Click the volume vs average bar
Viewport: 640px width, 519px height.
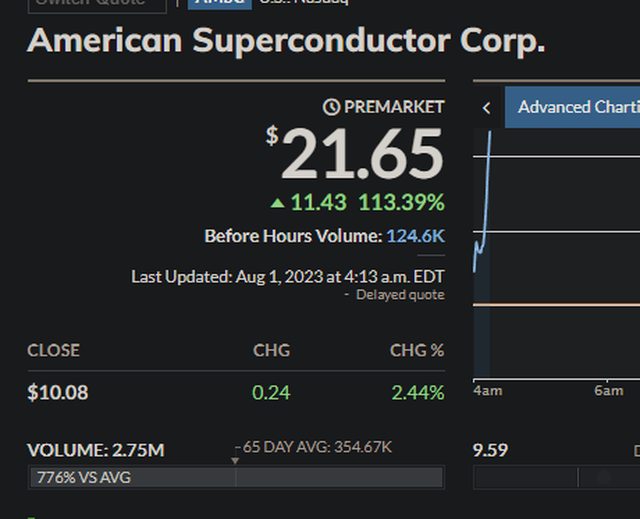click(236, 477)
